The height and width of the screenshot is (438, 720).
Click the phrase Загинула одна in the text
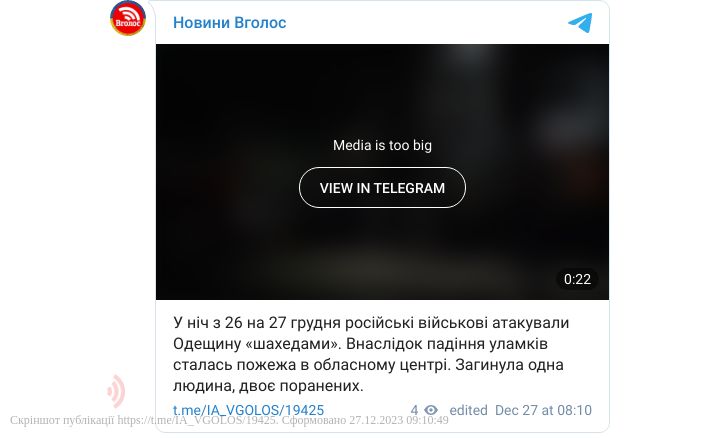pyautogui.click(x=510, y=365)
